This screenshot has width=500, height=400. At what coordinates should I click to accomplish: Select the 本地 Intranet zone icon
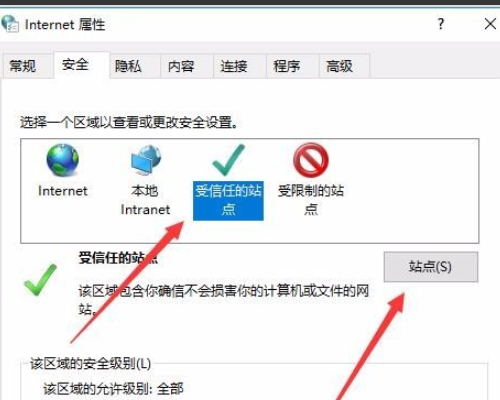click(x=146, y=161)
